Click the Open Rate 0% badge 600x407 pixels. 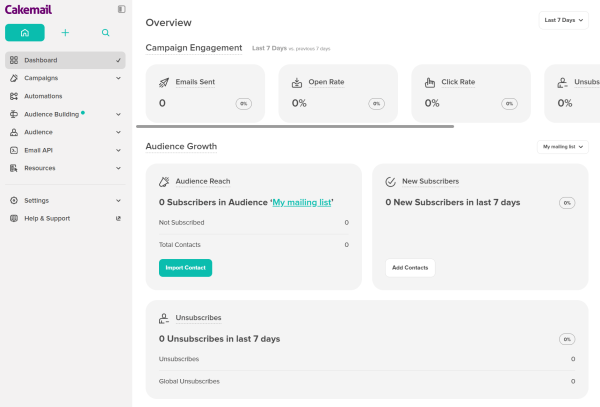click(x=377, y=104)
